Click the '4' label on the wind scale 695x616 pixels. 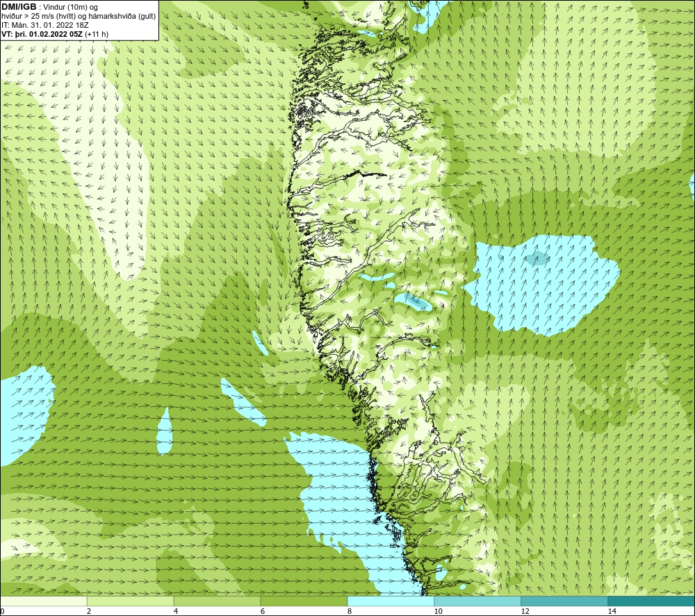pyautogui.click(x=176, y=611)
